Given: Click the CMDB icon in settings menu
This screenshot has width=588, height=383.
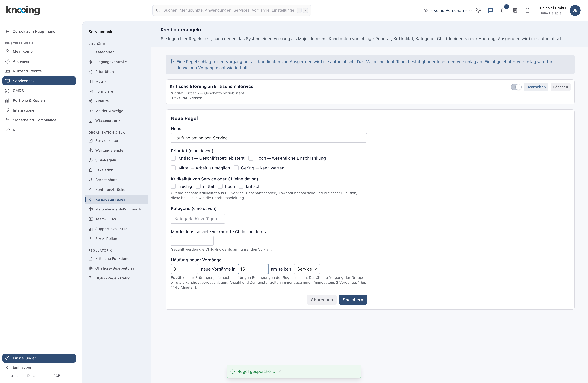Looking at the screenshot, I should pyautogui.click(x=7, y=91).
